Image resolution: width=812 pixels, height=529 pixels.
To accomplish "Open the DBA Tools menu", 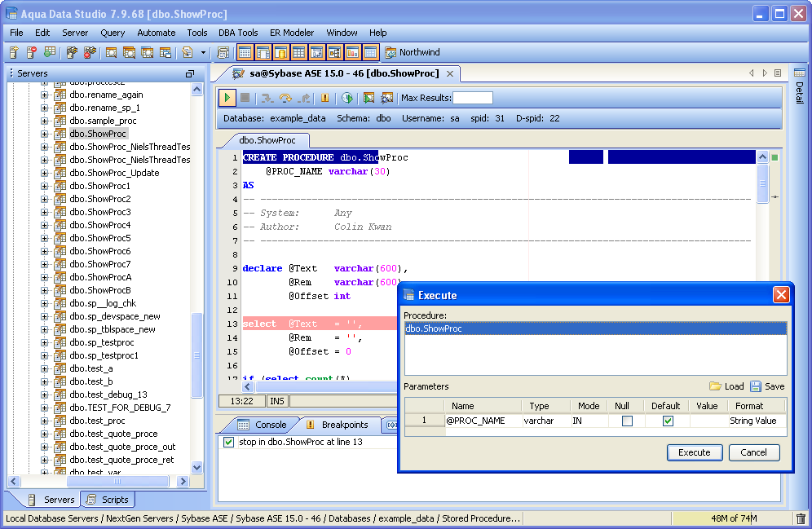I will tap(238, 33).
